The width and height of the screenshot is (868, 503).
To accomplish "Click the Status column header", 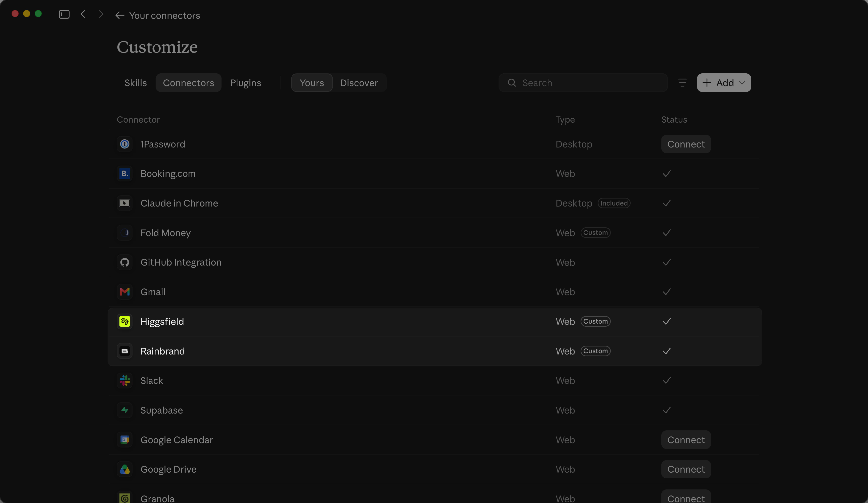I will tap(674, 119).
